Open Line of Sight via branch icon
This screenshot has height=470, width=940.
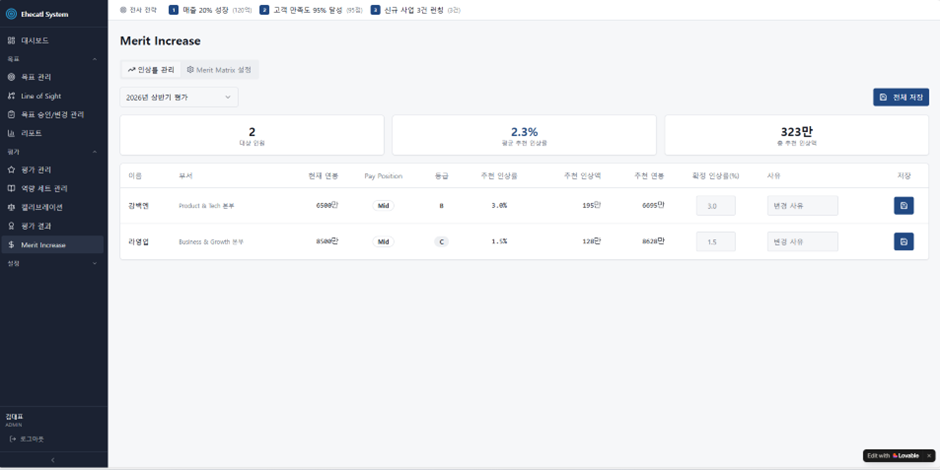tap(11, 96)
